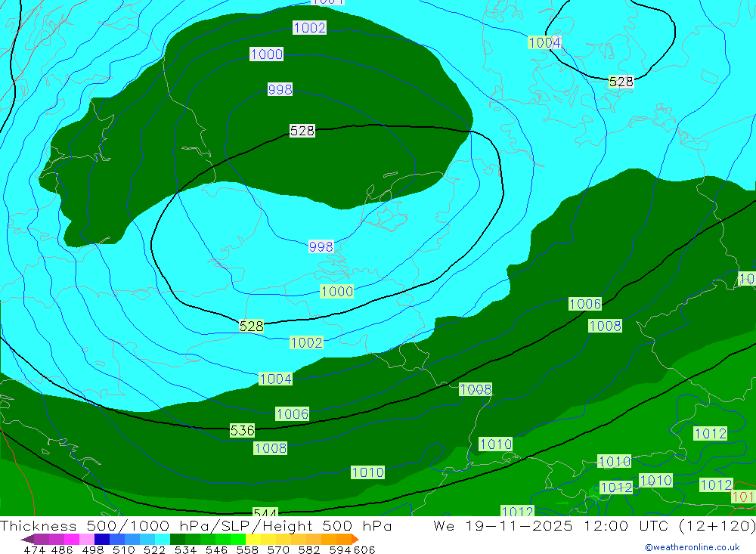Click the legend value 558
Screen dimensions: 756x554
(247, 549)
